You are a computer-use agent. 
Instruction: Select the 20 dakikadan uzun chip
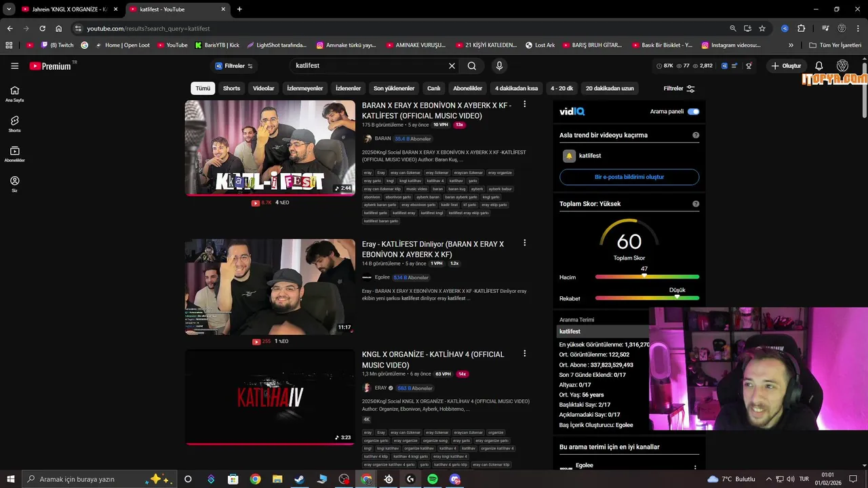tap(610, 89)
